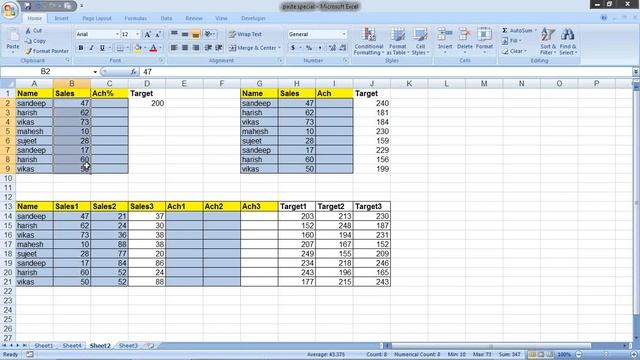The height and width of the screenshot is (360, 640).
Task: Expand Merge & Center dropdown arrow
Action: (x=280, y=48)
